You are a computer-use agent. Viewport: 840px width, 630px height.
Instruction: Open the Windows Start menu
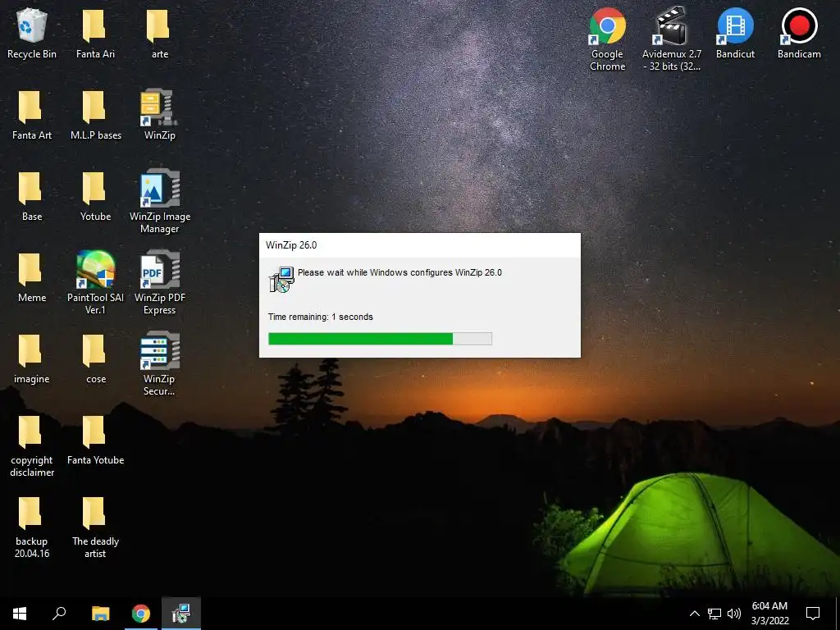20,614
